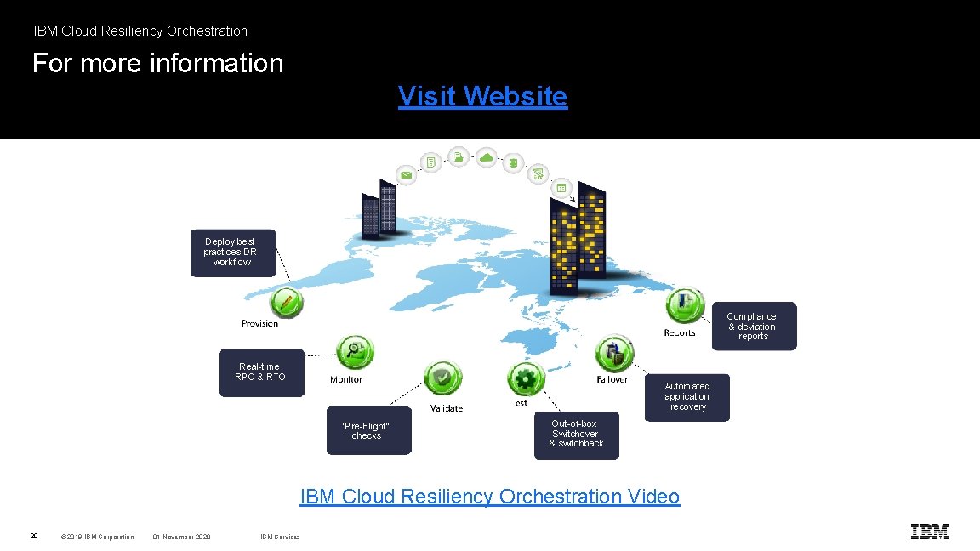Click the Monitor magnifying glass icon
This screenshot has width=980, height=551.
click(356, 351)
